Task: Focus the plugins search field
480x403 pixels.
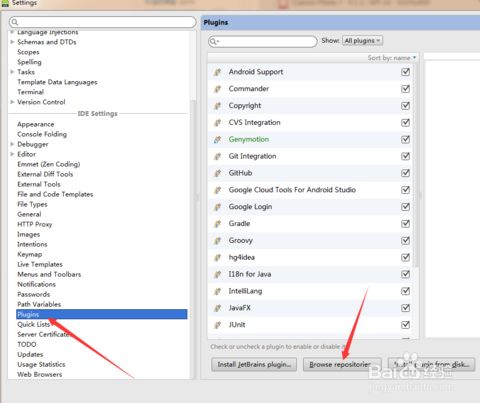Action: pos(263,41)
